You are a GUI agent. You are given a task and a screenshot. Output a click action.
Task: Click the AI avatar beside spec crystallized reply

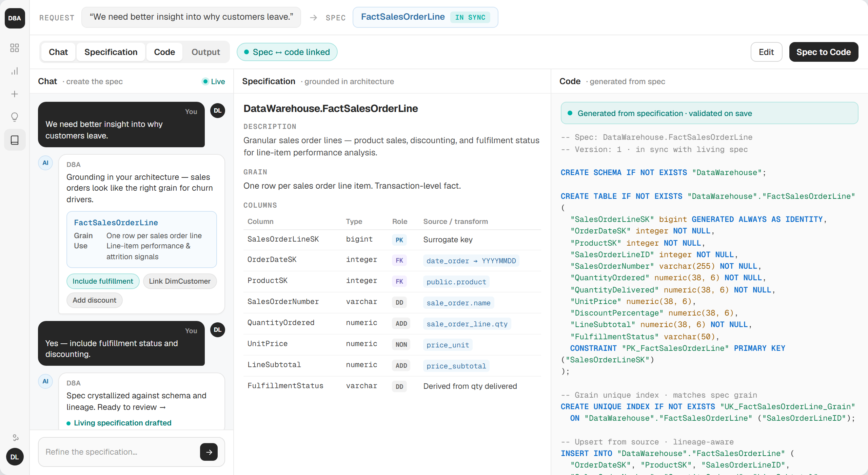click(45, 381)
